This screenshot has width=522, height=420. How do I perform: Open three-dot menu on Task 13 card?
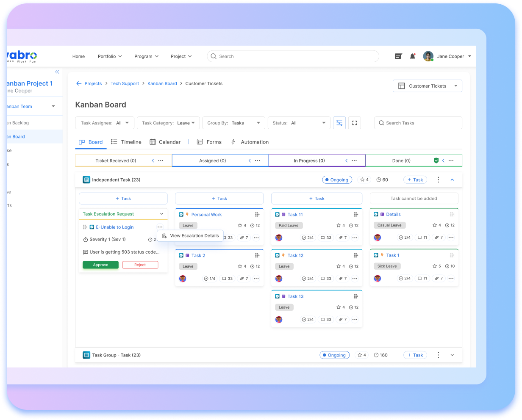pos(355,320)
